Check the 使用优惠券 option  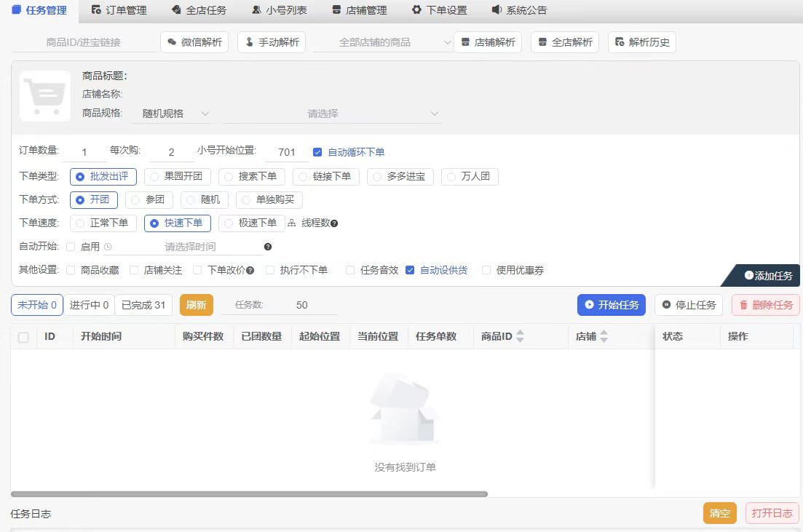pos(486,270)
